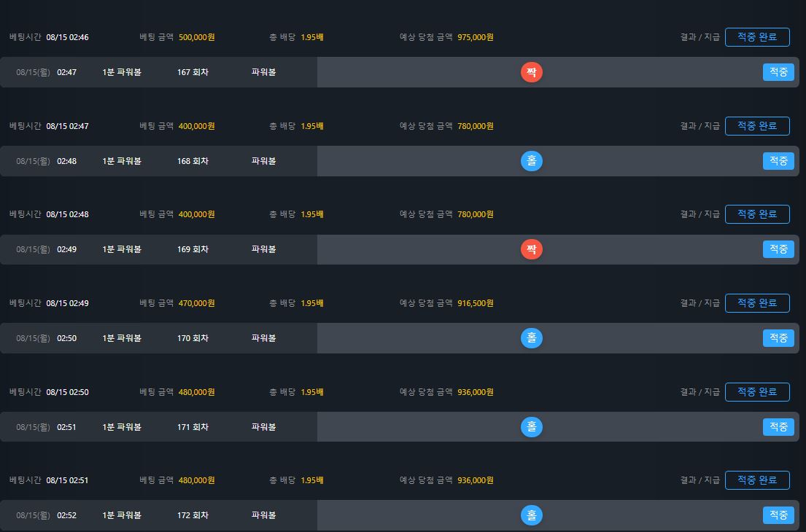This screenshot has height=532, width=806.
Task: Click the red 짝 result circle for round 167
Action: click(532, 72)
